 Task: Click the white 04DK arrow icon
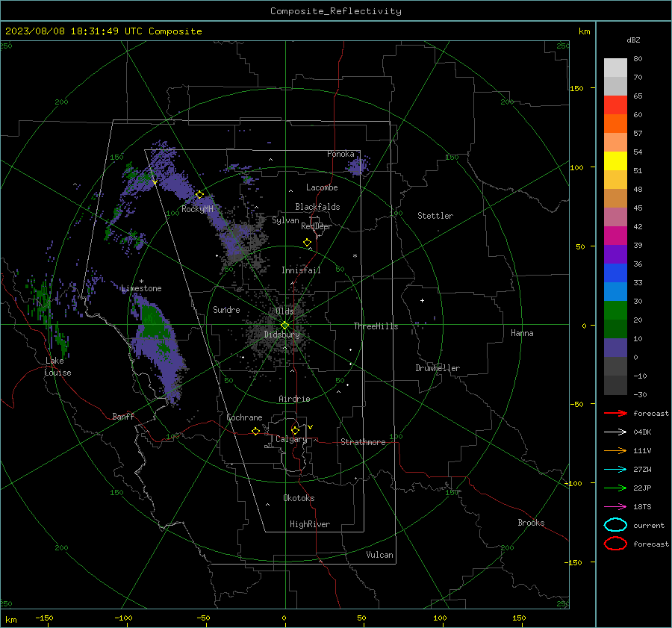[x=615, y=432]
